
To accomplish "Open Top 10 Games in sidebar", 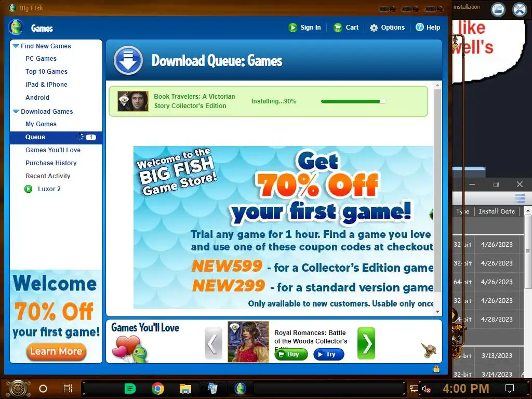I will point(46,72).
